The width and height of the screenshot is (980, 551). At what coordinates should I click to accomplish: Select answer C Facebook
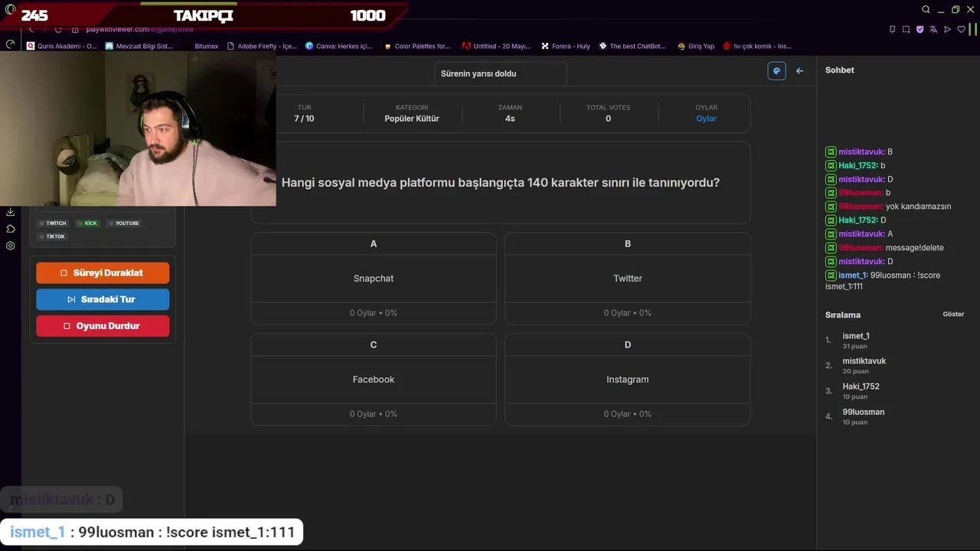pos(374,380)
